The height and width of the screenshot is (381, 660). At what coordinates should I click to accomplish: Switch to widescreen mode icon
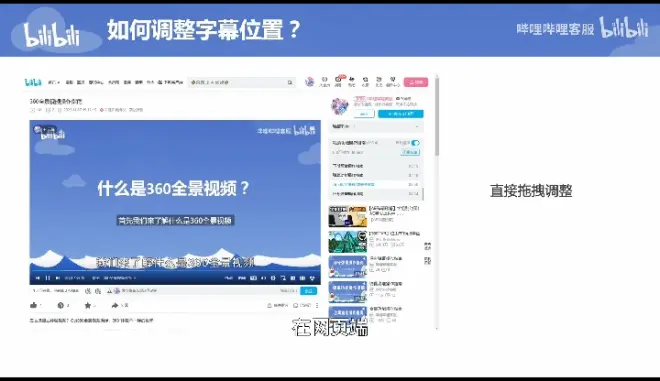tap(293, 278)
